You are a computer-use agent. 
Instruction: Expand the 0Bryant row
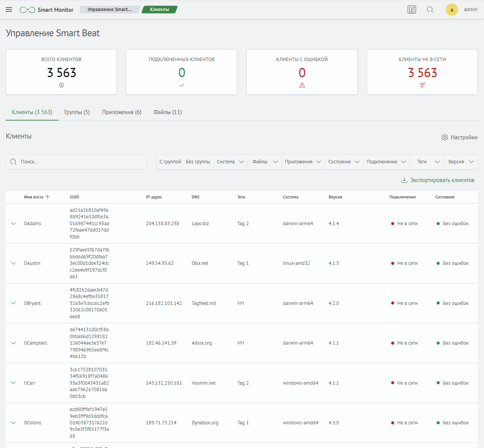[13, 303]
